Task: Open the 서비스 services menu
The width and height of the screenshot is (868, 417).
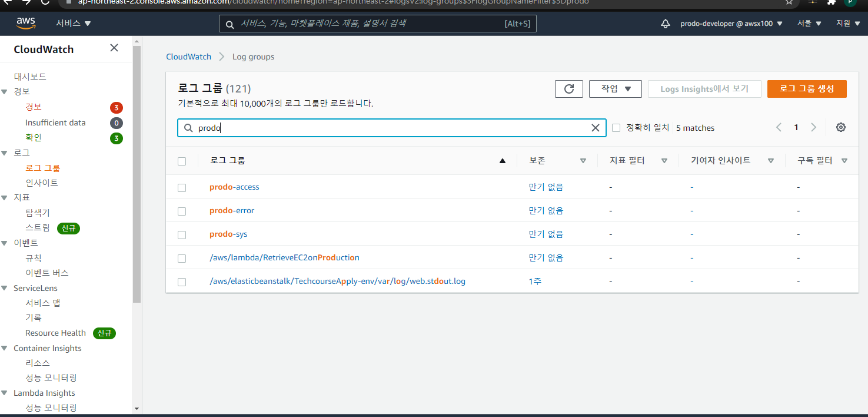Action: [74, 24]
